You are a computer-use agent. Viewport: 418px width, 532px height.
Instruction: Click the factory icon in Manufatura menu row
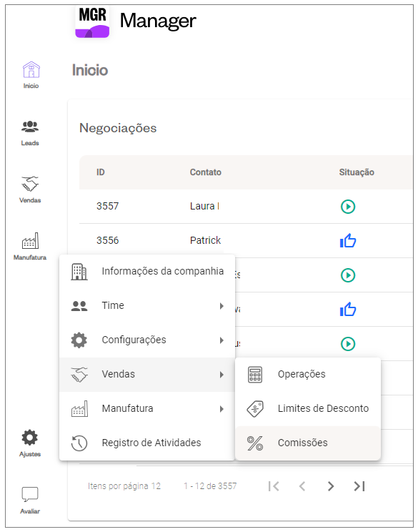click(79, 408)
